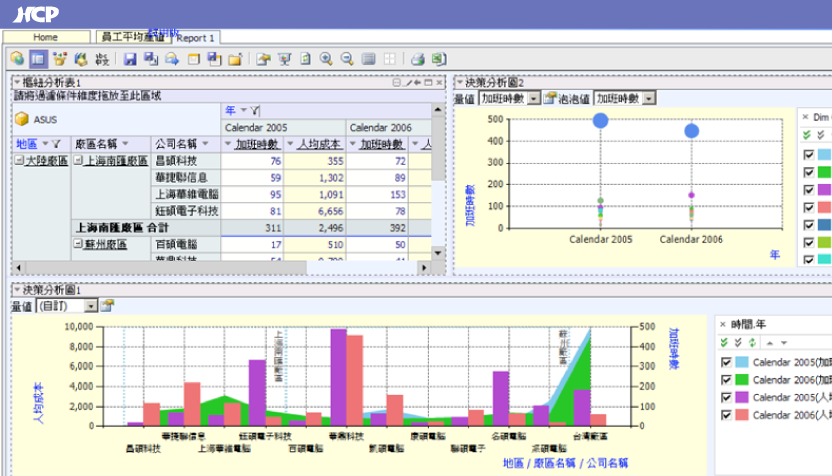Click the large Calendar 2005 blue bubble
Screen dimensions: 832x476
click(x=600, y=121)
